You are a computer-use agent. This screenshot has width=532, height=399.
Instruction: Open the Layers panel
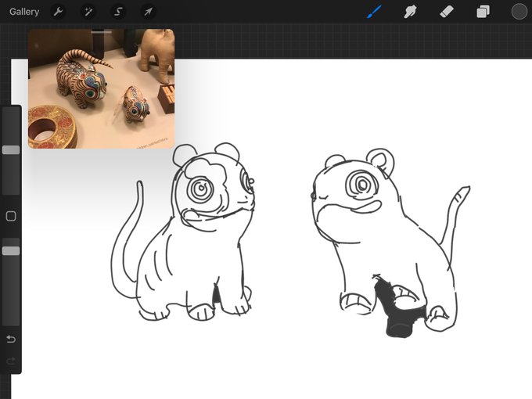(483, 12)
